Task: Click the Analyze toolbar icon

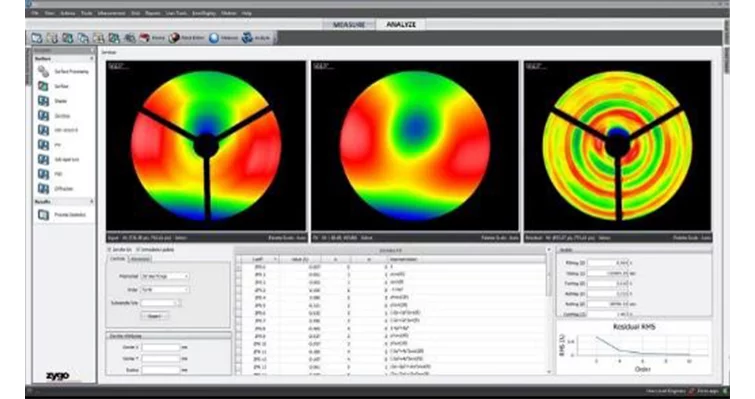Action: pyautogui.click(x=247, y=38)
